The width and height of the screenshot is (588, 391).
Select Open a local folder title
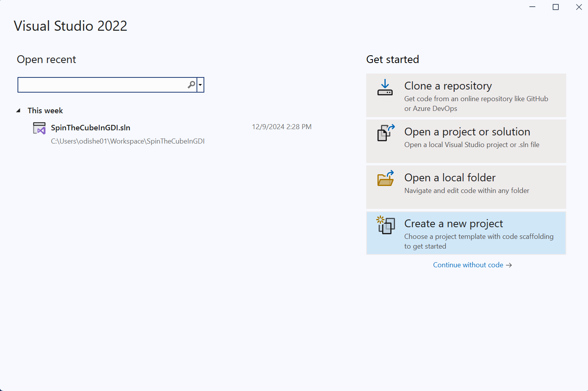click(x=450, y=177)
